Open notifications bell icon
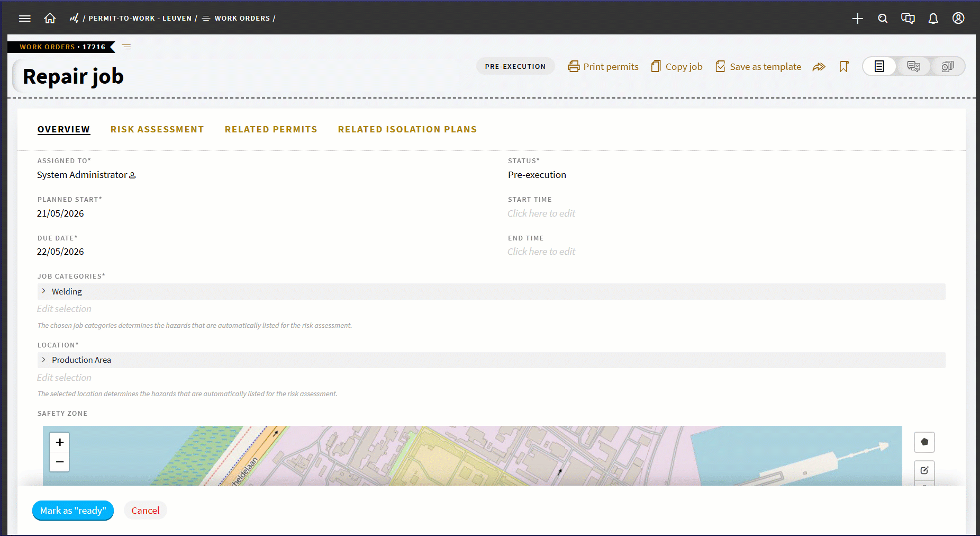980x536 pixels. tap(933, 19)
